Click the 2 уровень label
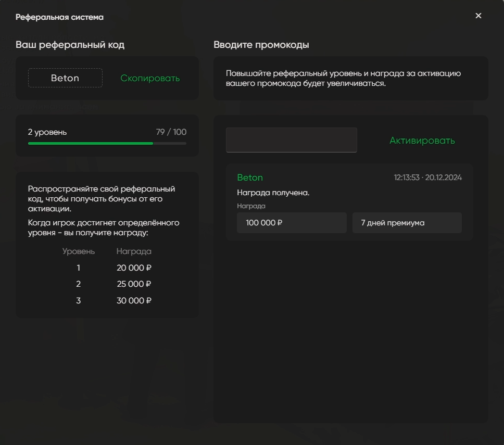Viewport: 504px width, 445px height. [47, 132]
